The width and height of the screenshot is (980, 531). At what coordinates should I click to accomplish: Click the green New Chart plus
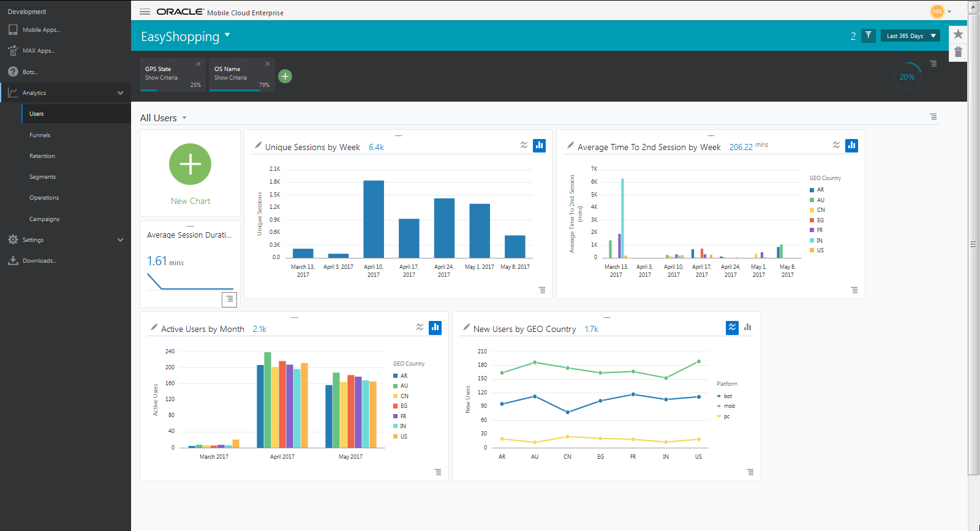tap(190, 164)
